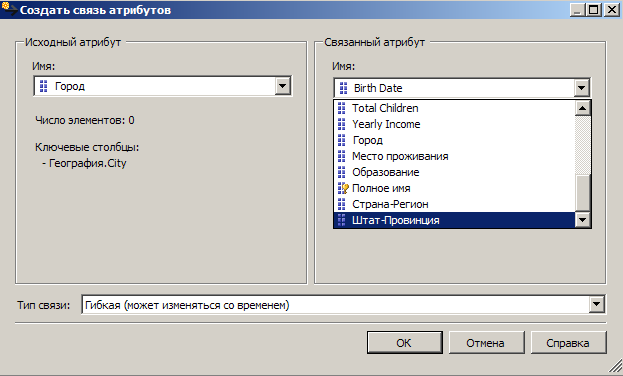Click the attribute icon in the Birth Date combo box

point(344,88)
